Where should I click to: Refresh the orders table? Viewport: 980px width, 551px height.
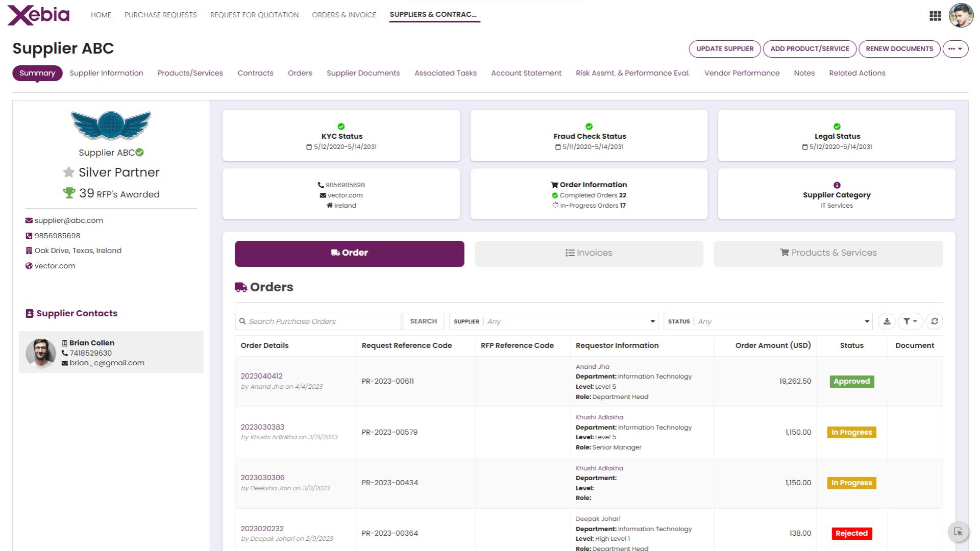pyautogui.click(x=934, y=321)
